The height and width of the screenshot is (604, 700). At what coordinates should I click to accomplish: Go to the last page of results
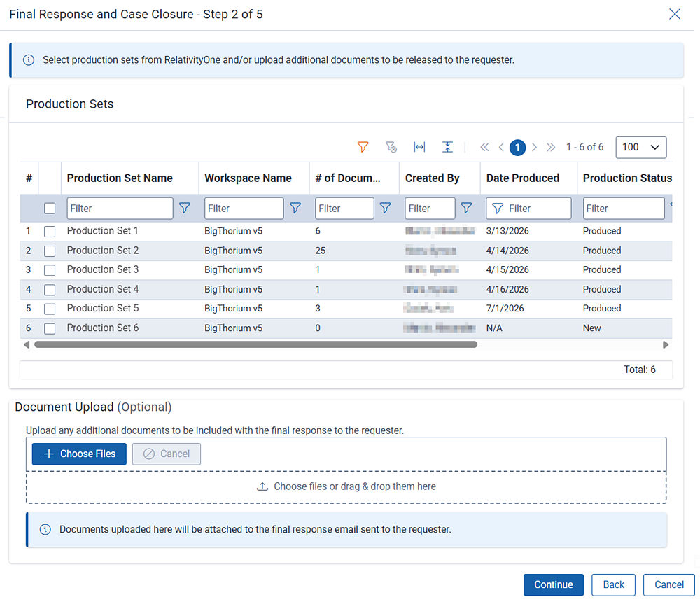pyautogui.click(x=551, y=147)
